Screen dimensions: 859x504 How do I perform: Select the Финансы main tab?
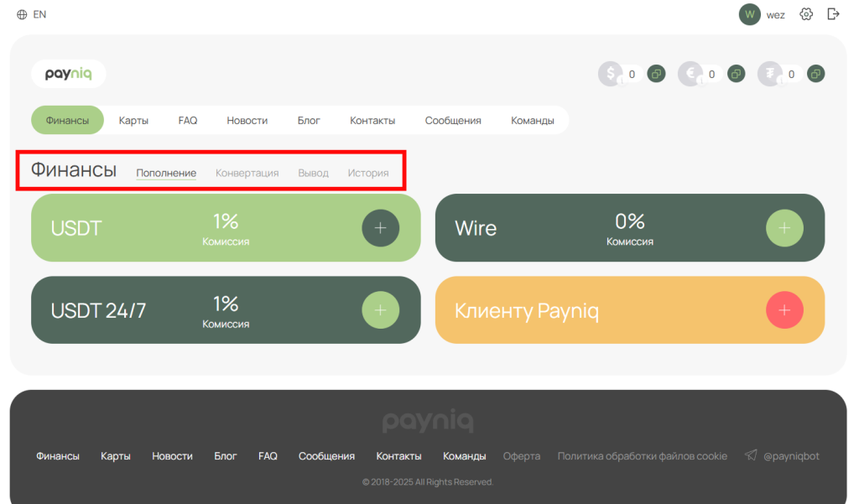coord(67,120)
